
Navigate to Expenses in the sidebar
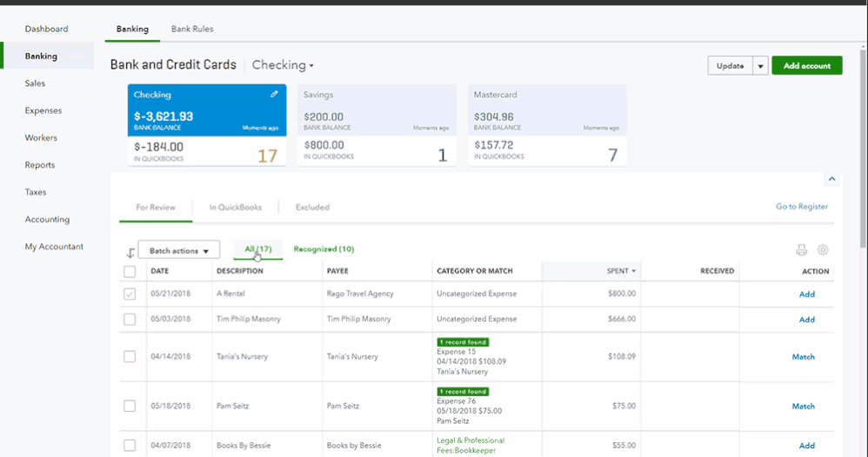[43, 110]
